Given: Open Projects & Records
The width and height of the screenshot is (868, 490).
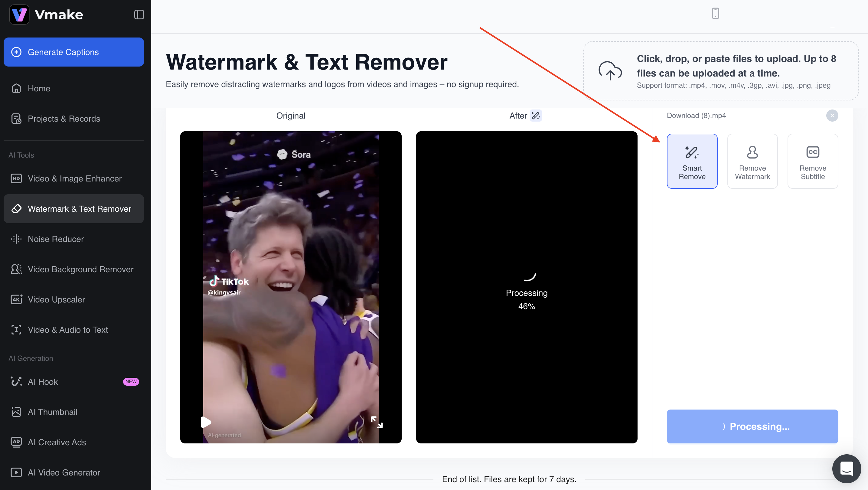Looking at the screenshot, I should pyautogui.click(x=64, y=119).
